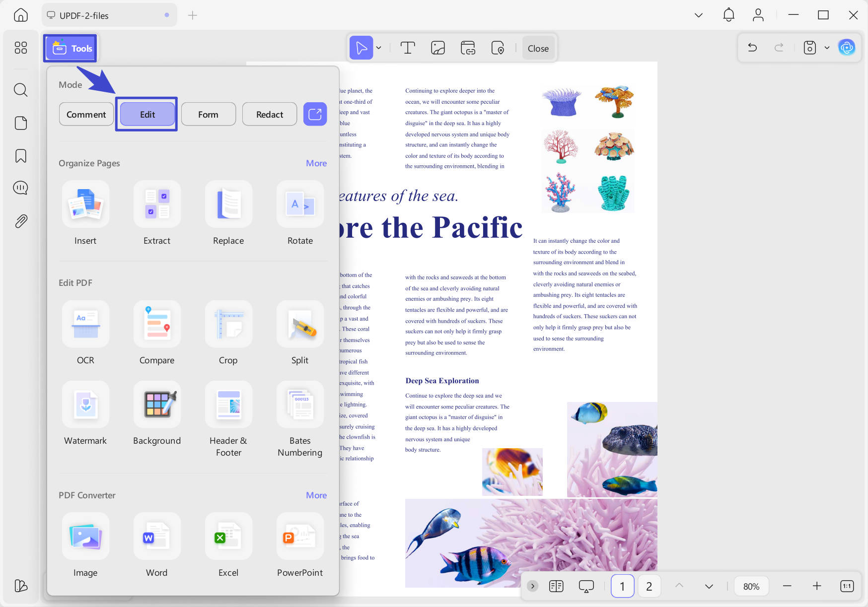Open the UPDF AI assistant icon
Screen dimensions: 868x607
click(x=847, y=48)
